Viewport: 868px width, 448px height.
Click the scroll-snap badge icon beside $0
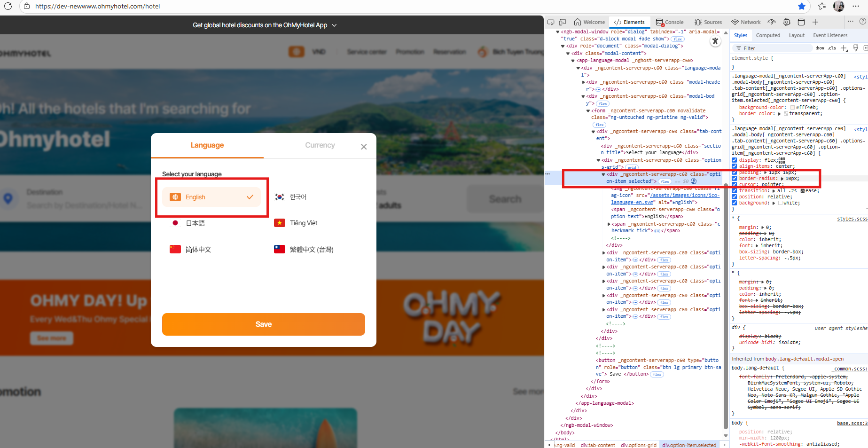[694, 181]
